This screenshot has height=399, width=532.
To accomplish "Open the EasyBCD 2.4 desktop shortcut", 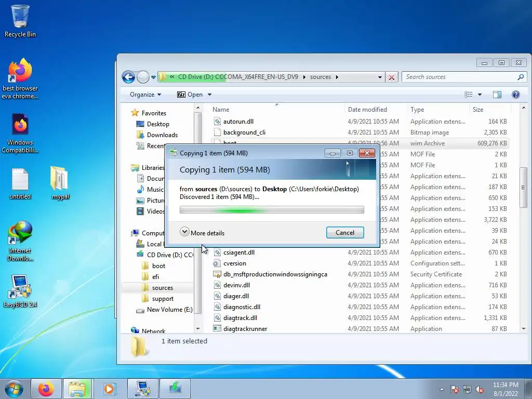I will tap(20, 291).
